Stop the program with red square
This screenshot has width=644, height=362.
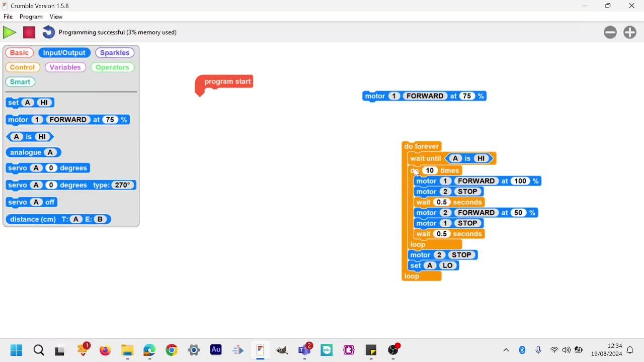pos(29,33)
